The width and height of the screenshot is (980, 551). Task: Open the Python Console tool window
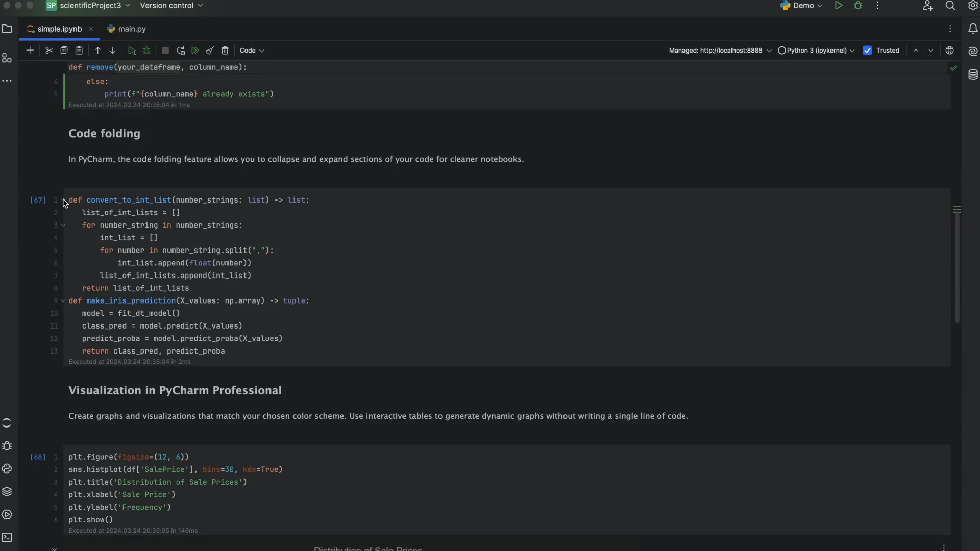tap(7, 469)
